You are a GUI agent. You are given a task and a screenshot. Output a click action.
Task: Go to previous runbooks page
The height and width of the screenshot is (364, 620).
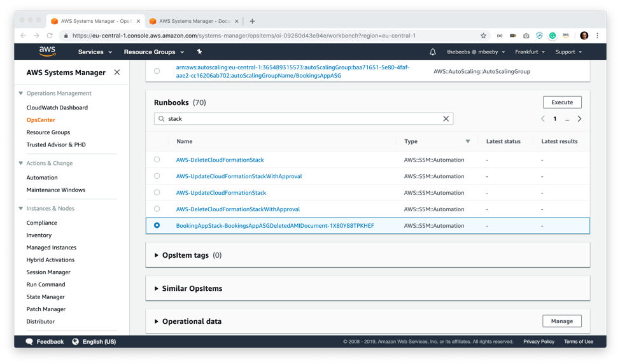click(543, 118)
